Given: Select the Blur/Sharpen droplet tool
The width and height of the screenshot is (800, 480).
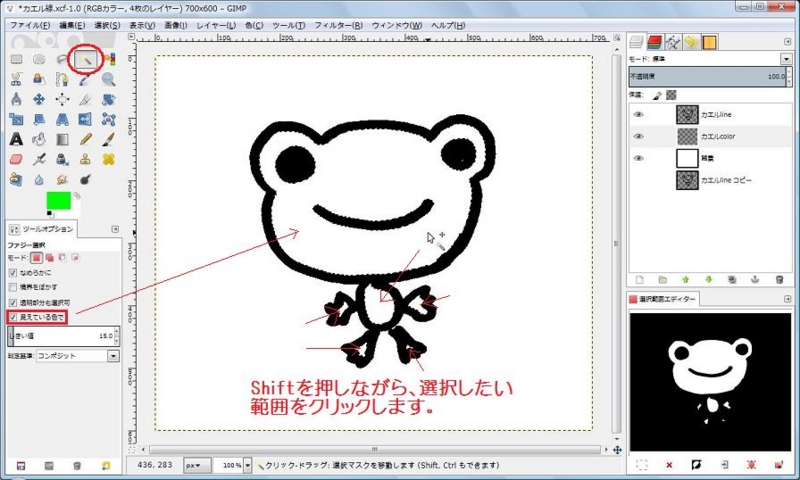Looking at the screenshot, I should pos(39,180).
